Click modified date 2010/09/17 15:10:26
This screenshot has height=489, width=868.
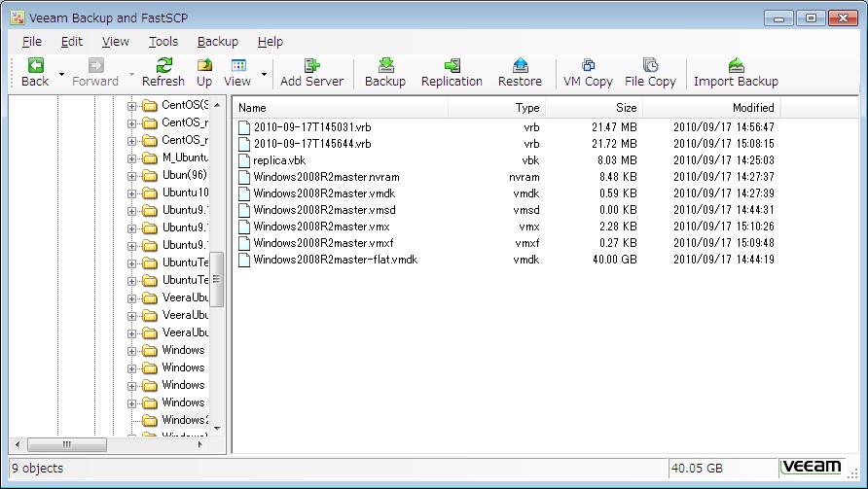point(724,227)
